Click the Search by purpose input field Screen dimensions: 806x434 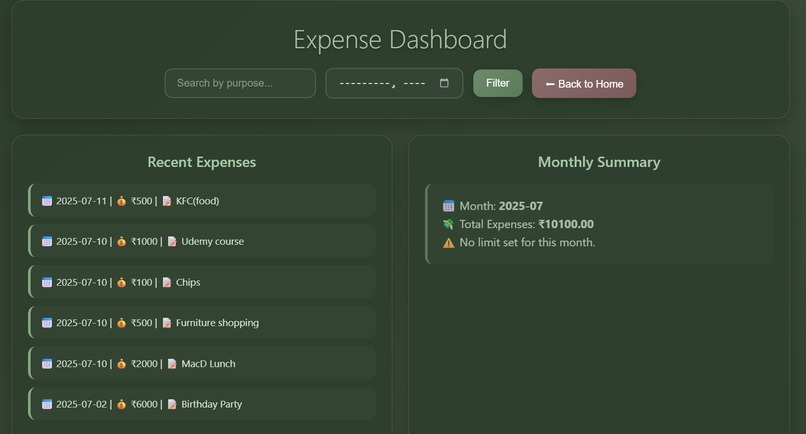tap(240, 83)
